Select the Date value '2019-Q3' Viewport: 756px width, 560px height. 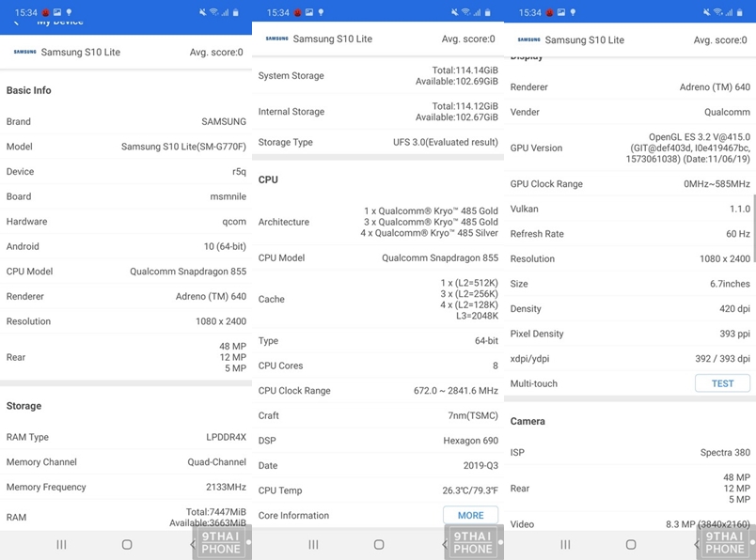[480, 465]
